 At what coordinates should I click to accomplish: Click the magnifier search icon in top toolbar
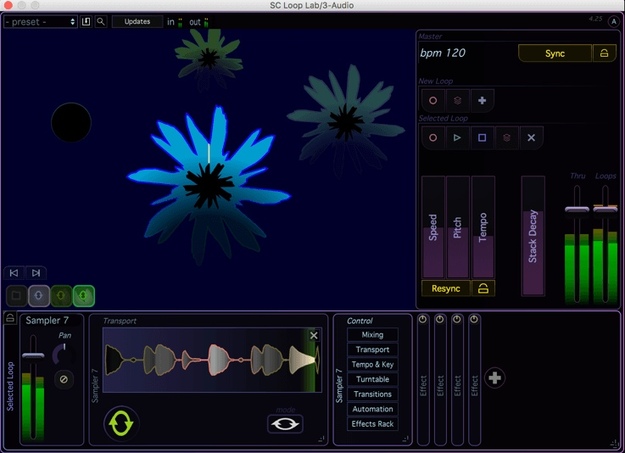click(x=101, y=21)
